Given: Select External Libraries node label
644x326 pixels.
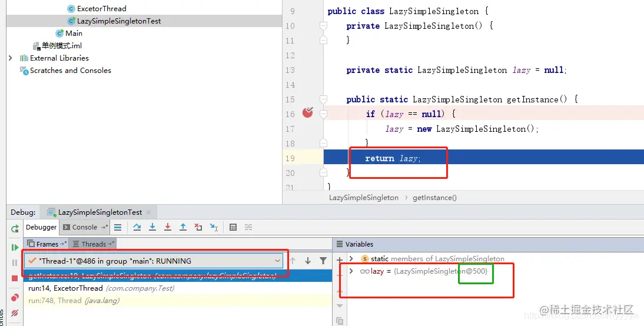Looking at the screenshot, I should click(x=59, y=58).
